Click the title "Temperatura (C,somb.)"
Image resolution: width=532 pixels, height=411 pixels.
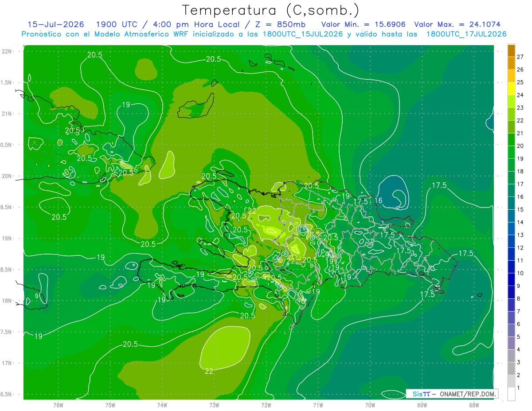pyautogui.click(x=271, y=10)
